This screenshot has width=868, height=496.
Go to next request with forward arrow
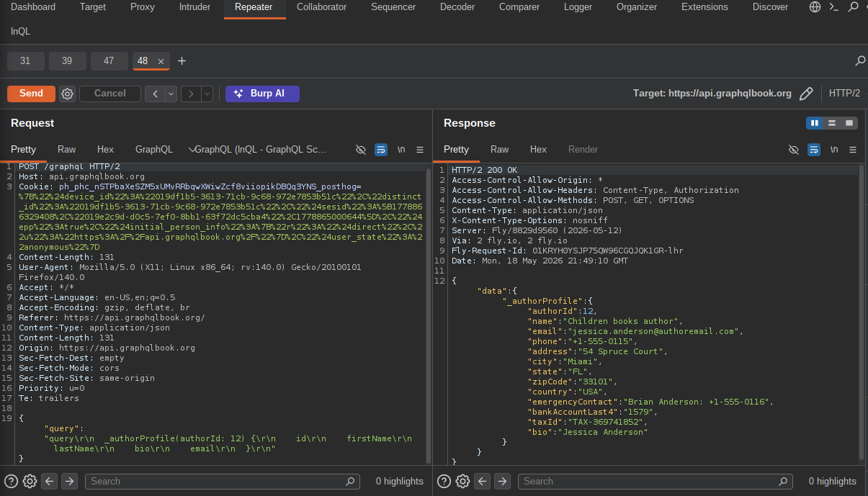[x=191, y=94]
